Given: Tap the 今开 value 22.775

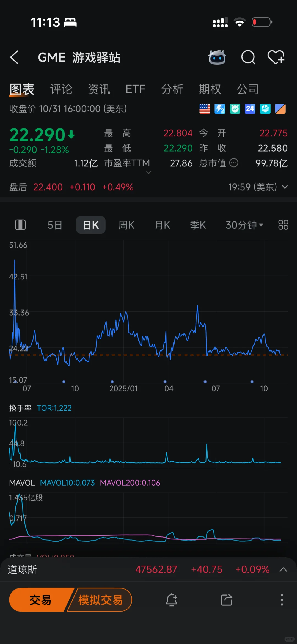Looking at the screenshot, I should click(x=274, y=133).
